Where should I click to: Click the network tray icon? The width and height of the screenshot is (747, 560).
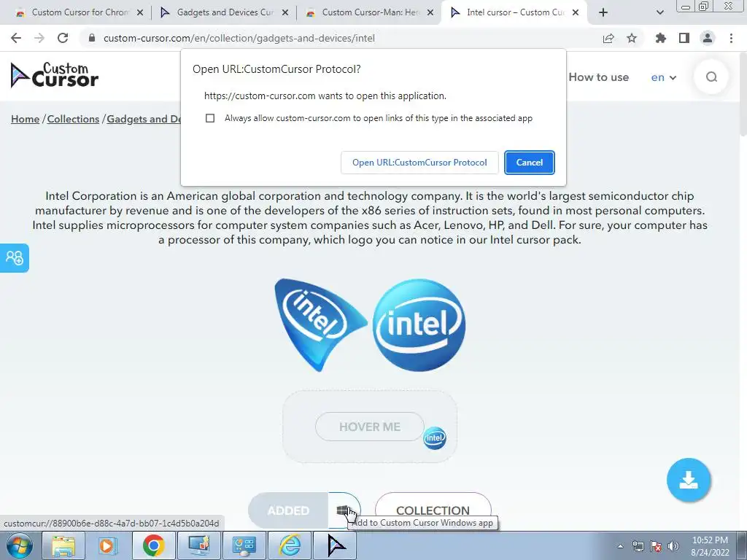click(x=638, y=546)
